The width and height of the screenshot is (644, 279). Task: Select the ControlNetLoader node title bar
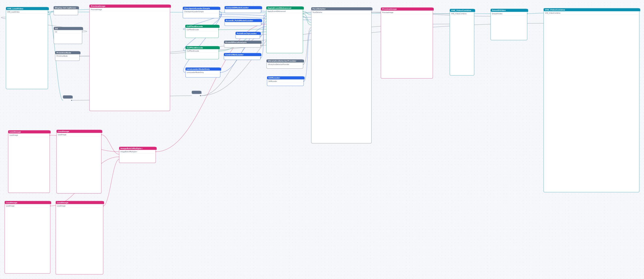point(242,54)
